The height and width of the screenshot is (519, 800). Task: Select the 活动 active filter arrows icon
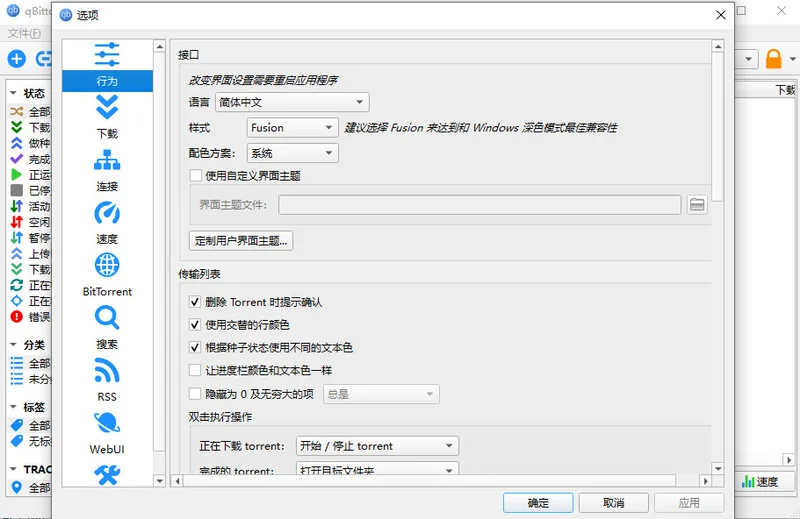click(16, 206)
